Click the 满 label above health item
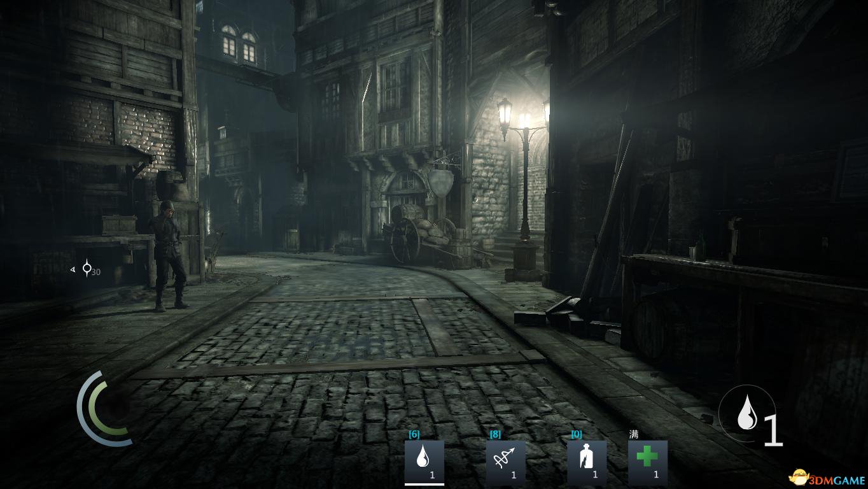The width and height of the screenshot is (868, 489). point(633,434)
